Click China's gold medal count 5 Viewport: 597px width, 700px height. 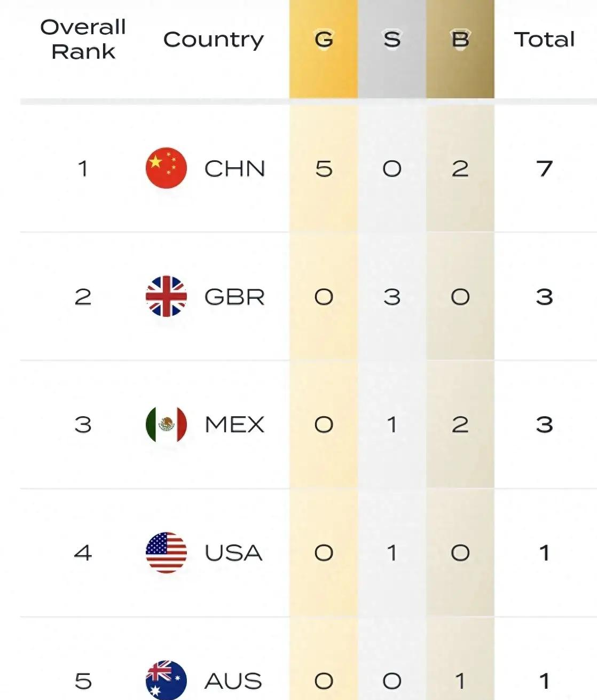coord(324,169)
